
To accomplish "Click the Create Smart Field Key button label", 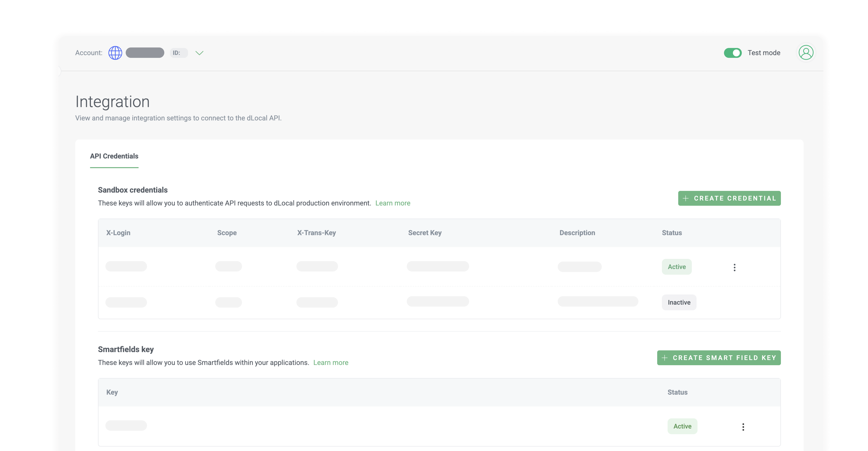I will 724,358.
